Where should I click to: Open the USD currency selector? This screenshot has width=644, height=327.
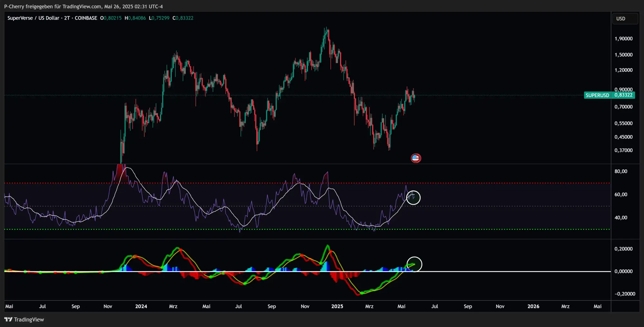[x=625, y=19]
